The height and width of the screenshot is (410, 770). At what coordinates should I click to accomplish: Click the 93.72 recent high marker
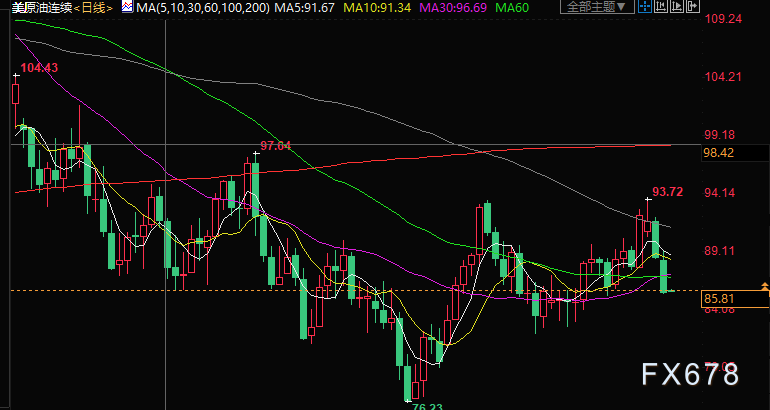[667, 191]
